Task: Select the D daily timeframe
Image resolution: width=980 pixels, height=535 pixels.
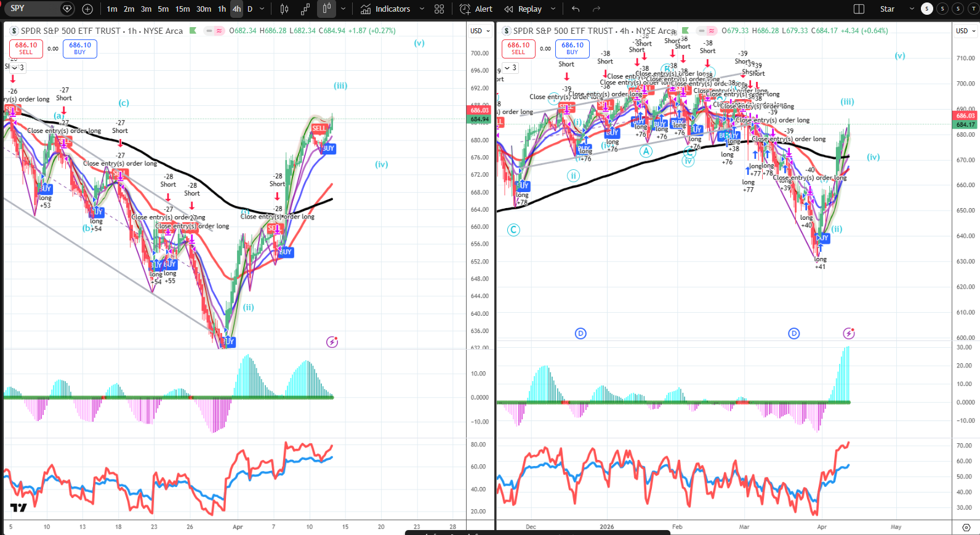Action: coord(250,9)
